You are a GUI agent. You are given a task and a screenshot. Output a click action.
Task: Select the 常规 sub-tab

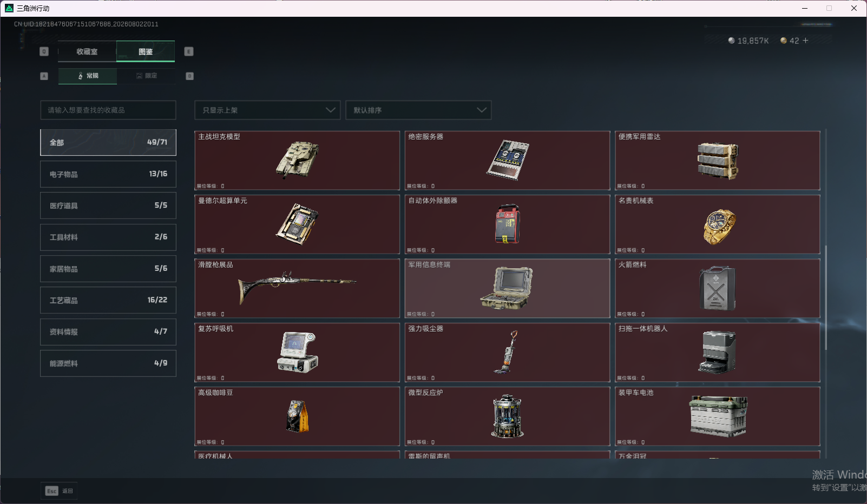click(x=88, y=76)
